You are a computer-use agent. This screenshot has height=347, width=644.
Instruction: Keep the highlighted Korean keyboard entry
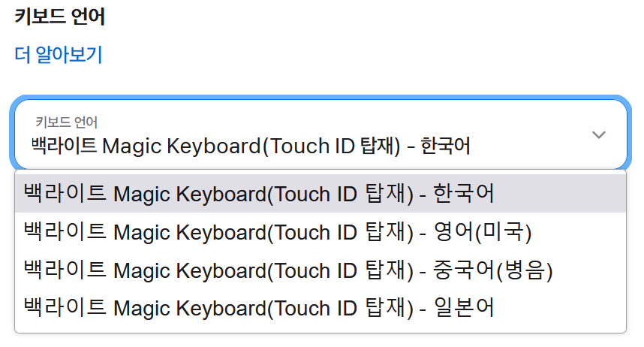[320, 193]
